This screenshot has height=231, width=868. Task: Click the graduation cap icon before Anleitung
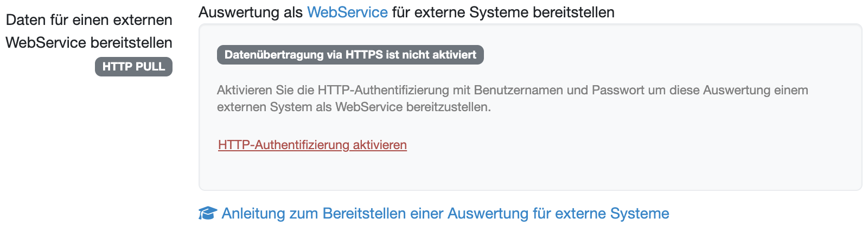[x=207, y=214]
